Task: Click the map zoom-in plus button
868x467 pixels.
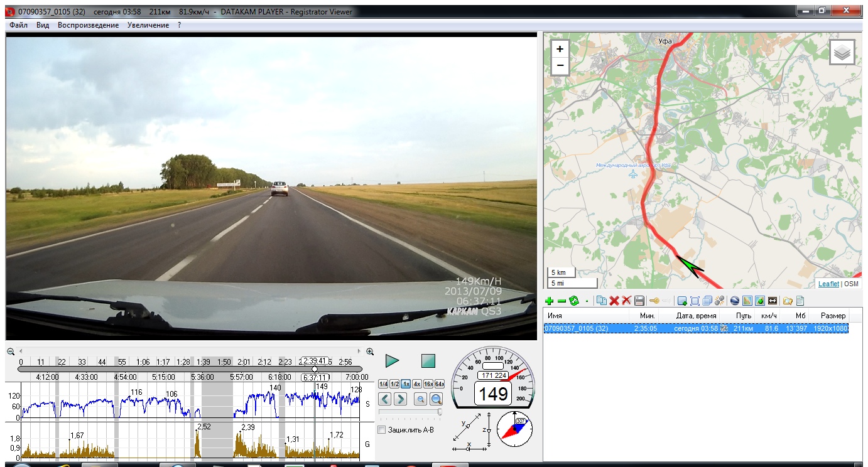Action: click(560, 49)
